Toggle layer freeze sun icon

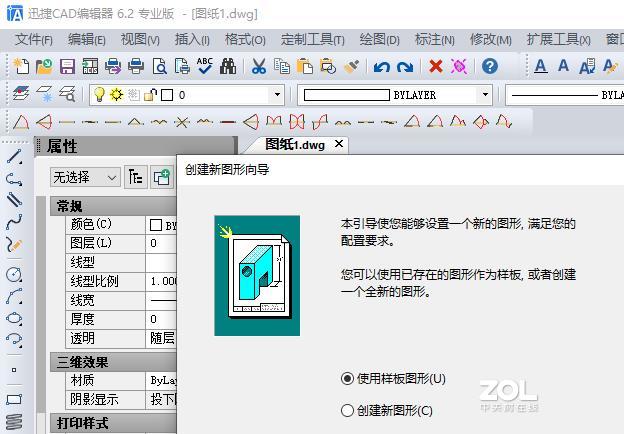tap(116, 95)
